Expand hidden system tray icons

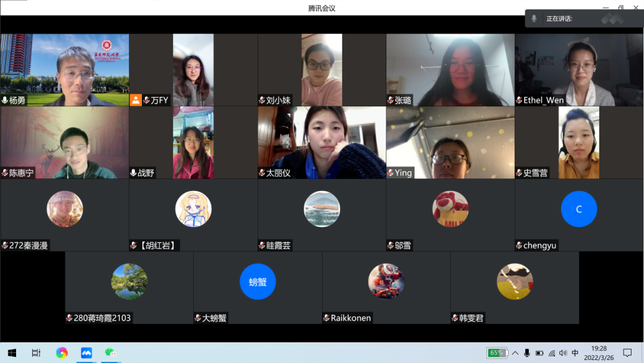click(515, 353)
